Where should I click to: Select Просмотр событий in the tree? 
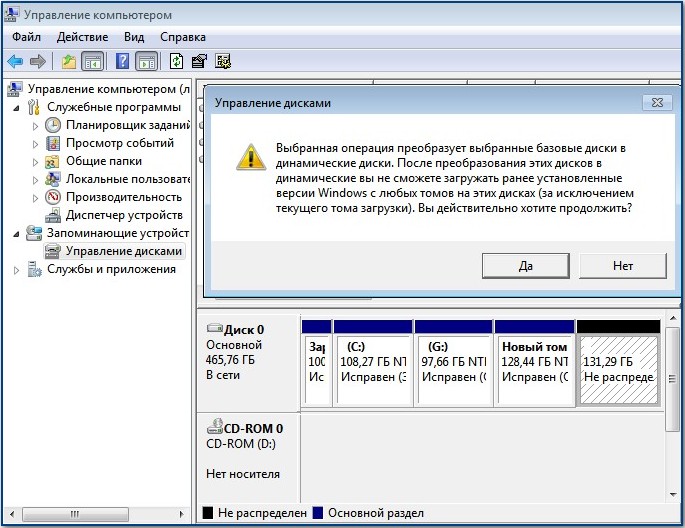tap(119, 143)
